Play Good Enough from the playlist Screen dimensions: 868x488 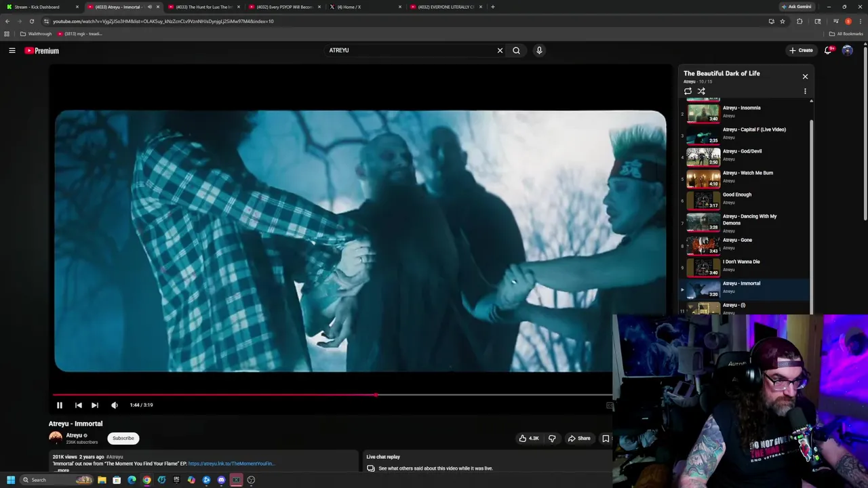(745, 199)
